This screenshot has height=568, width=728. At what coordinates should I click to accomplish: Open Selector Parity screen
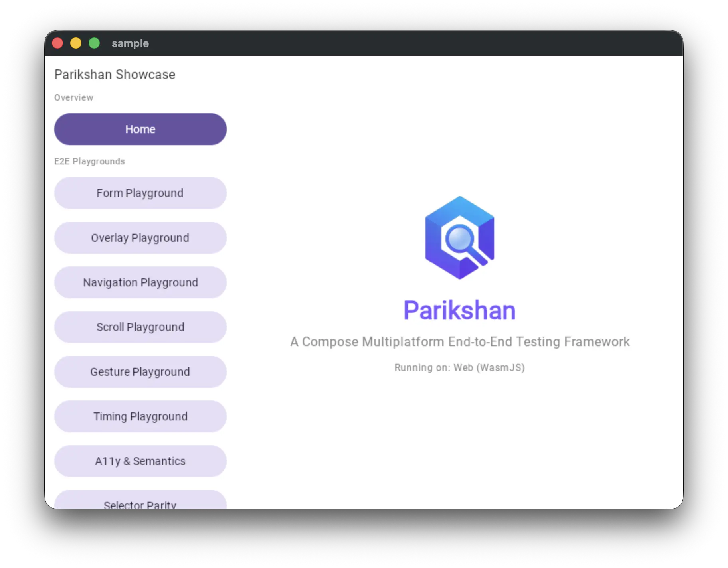point(140,500)
